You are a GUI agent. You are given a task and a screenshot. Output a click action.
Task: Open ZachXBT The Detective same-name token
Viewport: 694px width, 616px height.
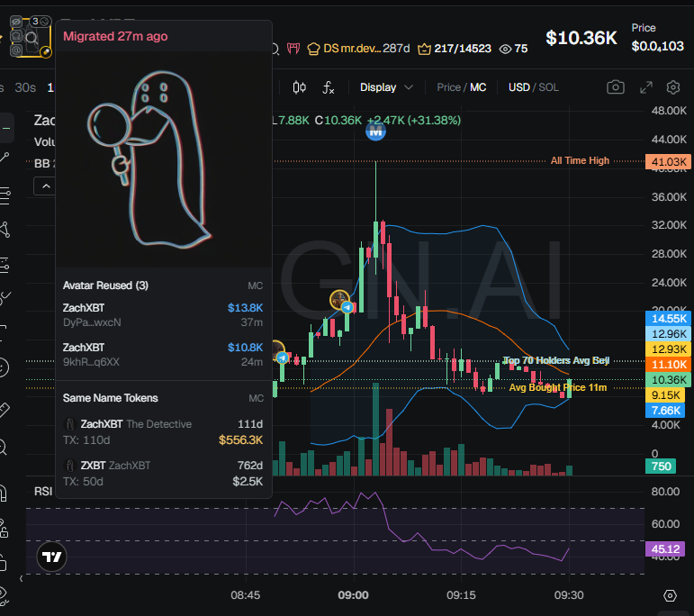163,431
